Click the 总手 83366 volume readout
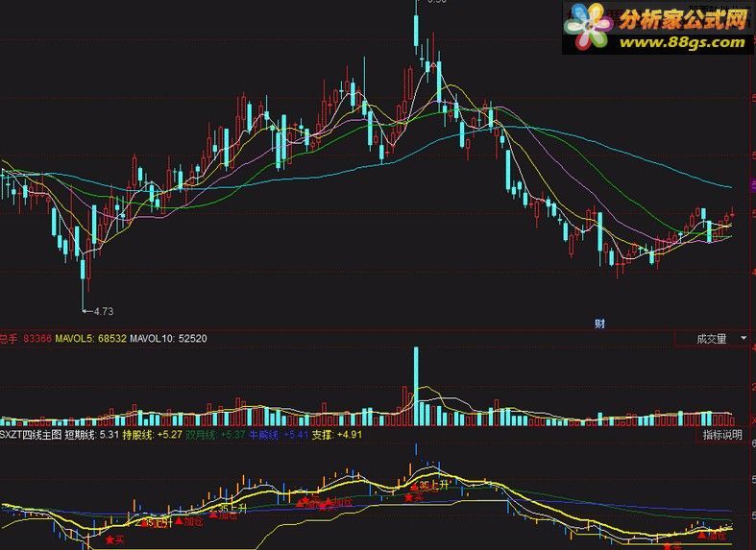 click(x=26, y=339)
